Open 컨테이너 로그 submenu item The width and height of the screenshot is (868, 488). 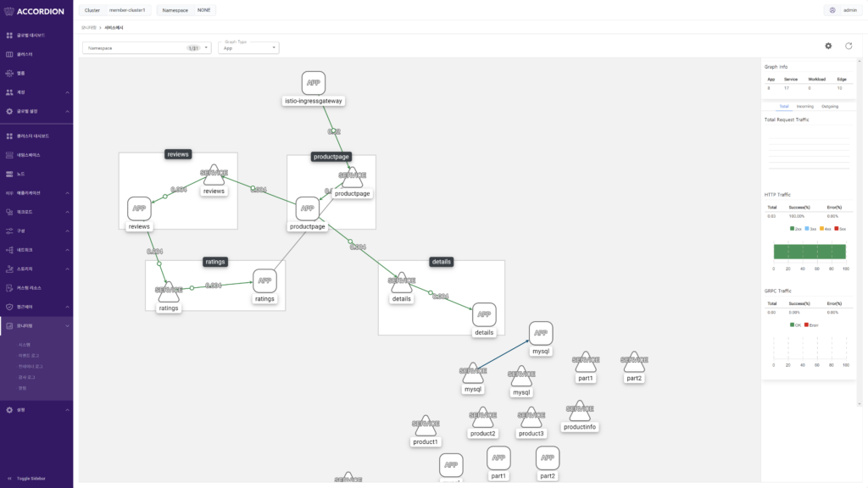pyautogui.click(x=31, y=366)
